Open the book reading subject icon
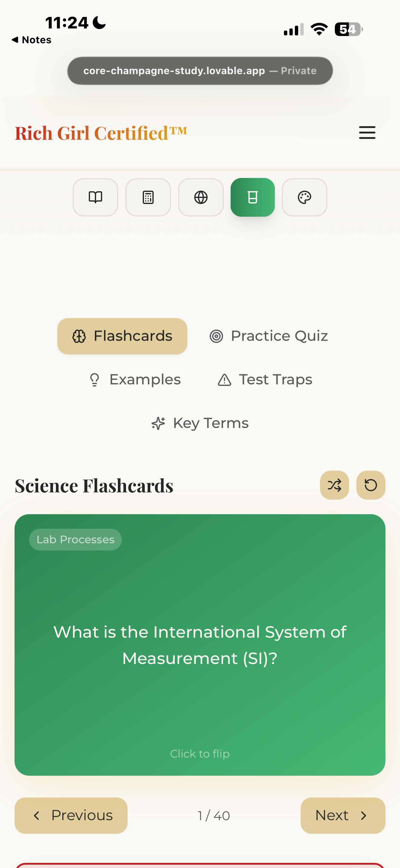The height and width of the screenshot is (868, 400). pos(95,197)
